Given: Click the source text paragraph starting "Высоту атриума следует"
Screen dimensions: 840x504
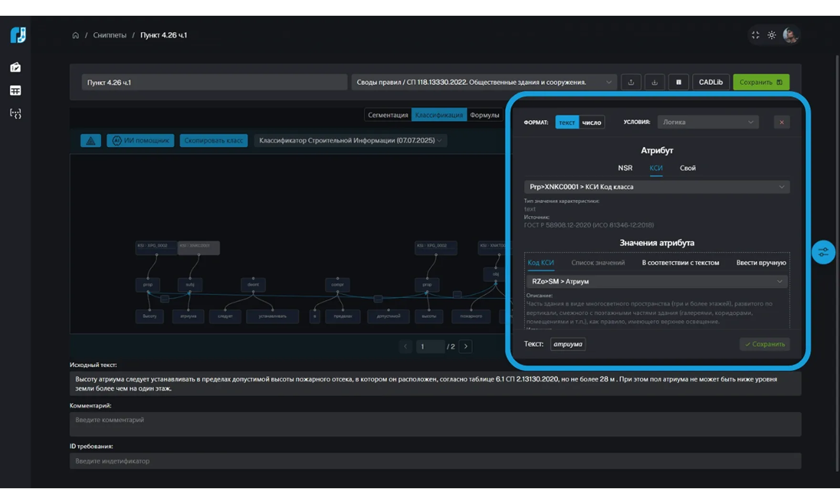Looking at the screenshot, I should (x=435, y=384).
